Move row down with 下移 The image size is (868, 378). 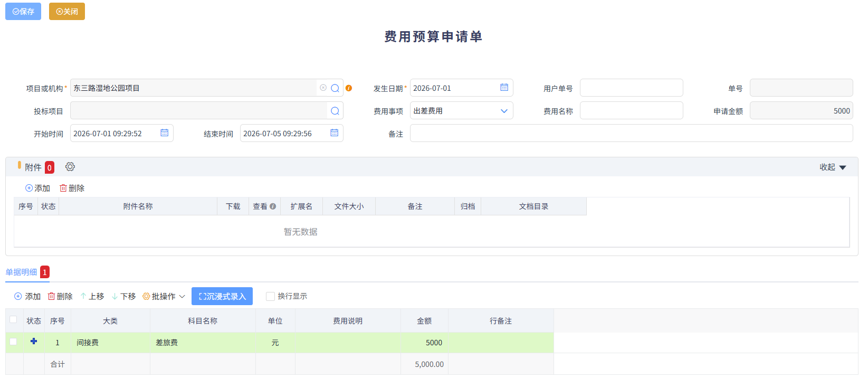click(x=124, y=297)
